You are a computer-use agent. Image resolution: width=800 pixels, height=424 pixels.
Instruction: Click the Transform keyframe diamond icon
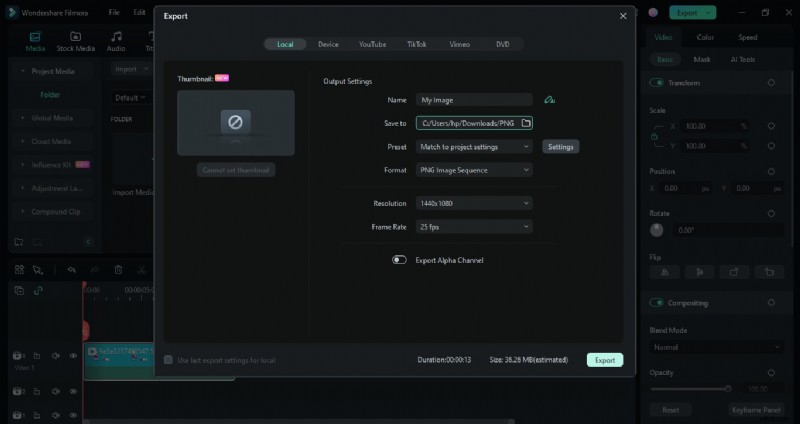771,83
